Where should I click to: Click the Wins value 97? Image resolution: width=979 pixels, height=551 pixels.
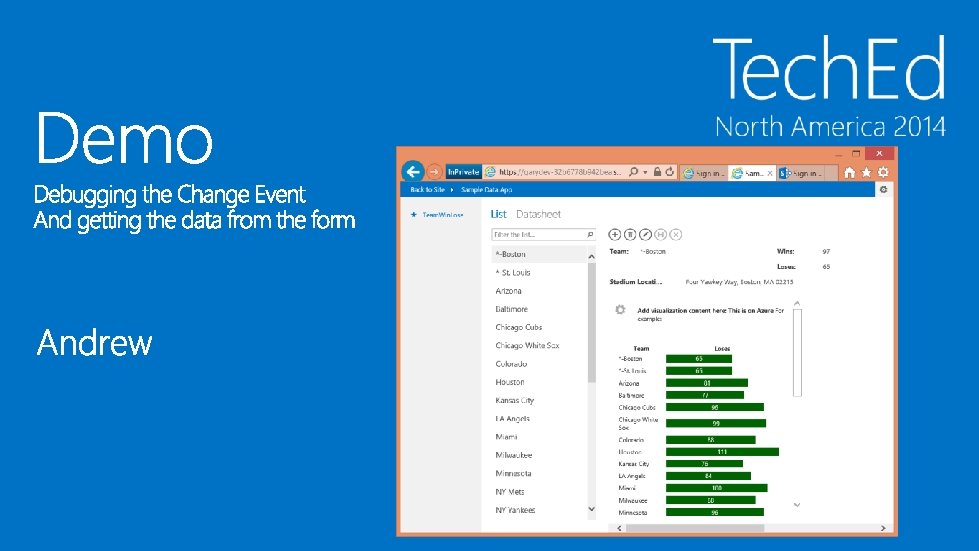(x=826, y=251)
